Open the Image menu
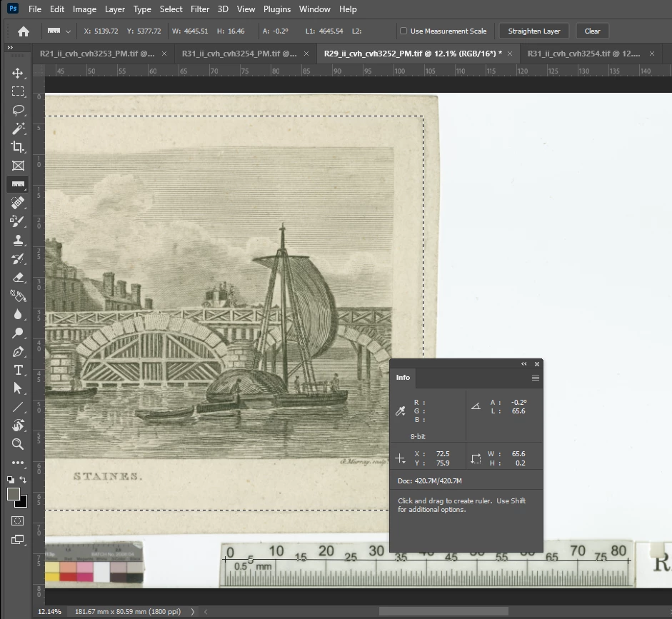The image size is (672, 619). (x=84, y=9)
